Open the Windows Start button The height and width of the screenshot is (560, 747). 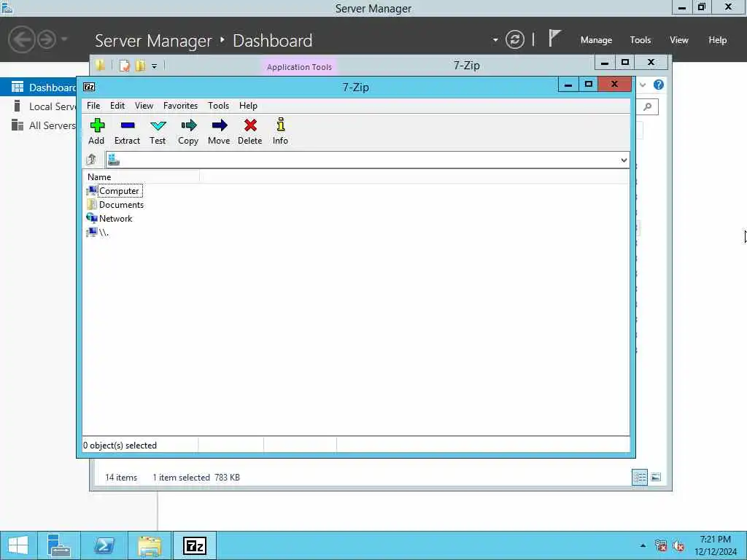(x=18, y=545)
